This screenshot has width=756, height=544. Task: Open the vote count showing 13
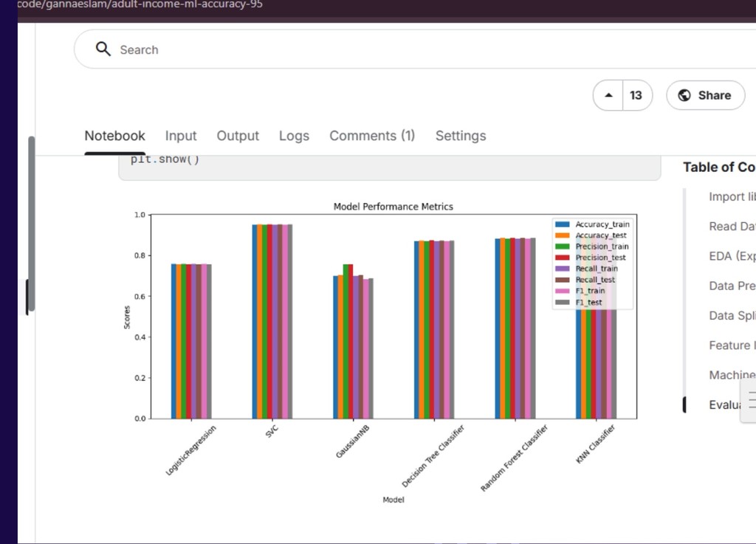coord(636,95)
